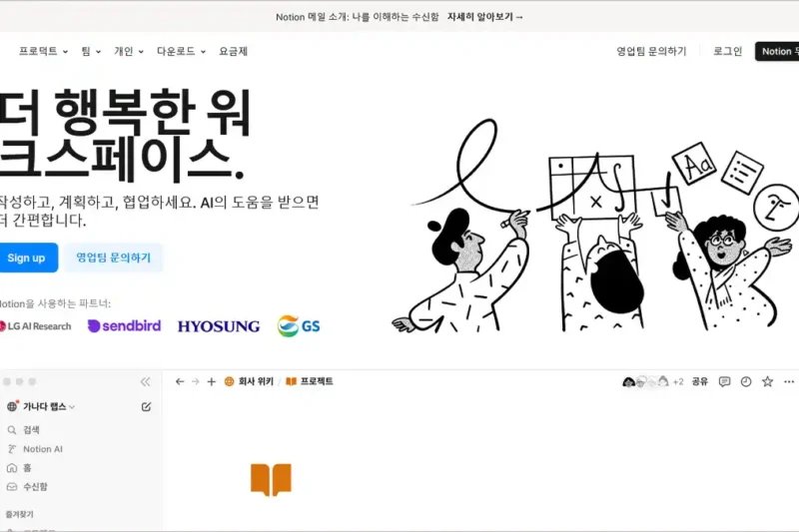Toggle the favorite star icon
This screenshot has width=799, height=532.
767,381
